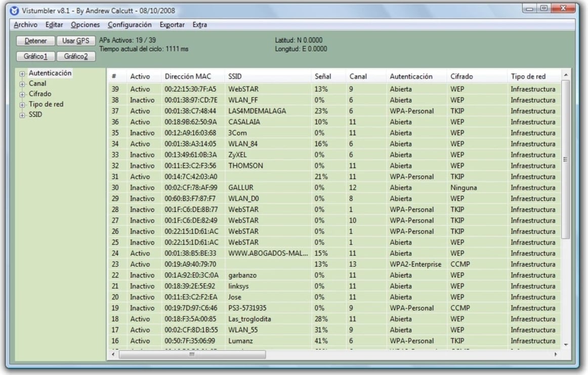The image size is (588, 375).
Task: Select Cifrado in the tree
Action: (x=40, y=93)
